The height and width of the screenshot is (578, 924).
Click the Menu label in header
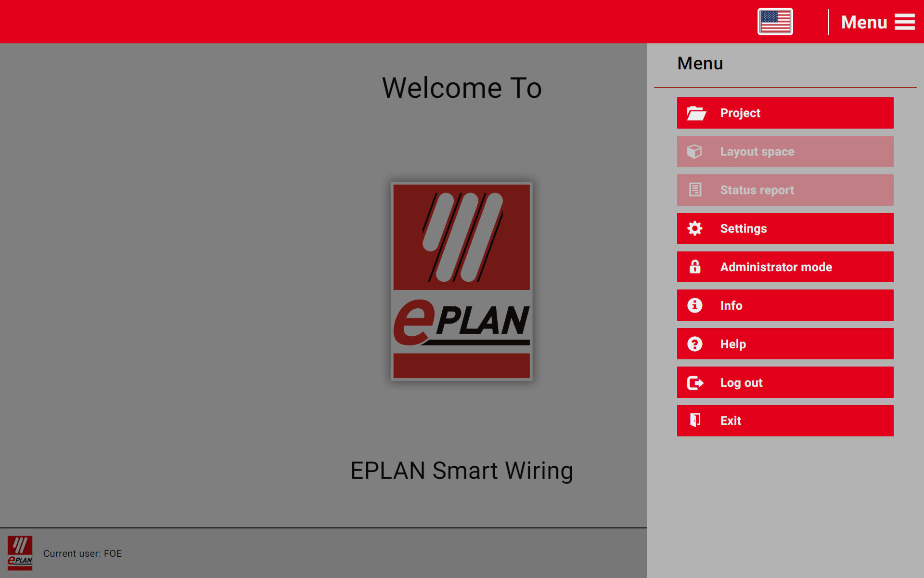[x=863, y=22]
